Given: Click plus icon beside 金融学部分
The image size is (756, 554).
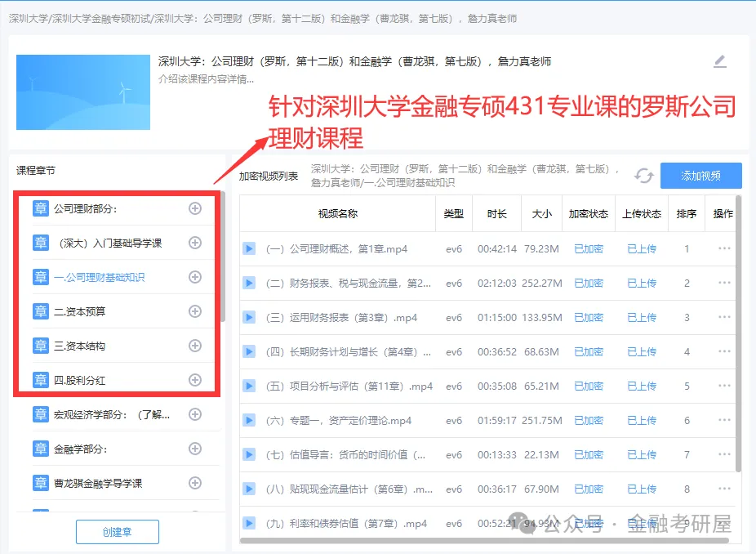Looking at the screenshot, I should click(195, 449).
